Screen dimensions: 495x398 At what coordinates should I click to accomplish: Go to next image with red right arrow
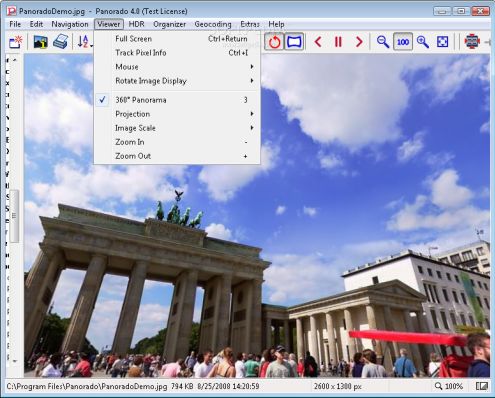(x=359, y=42)
